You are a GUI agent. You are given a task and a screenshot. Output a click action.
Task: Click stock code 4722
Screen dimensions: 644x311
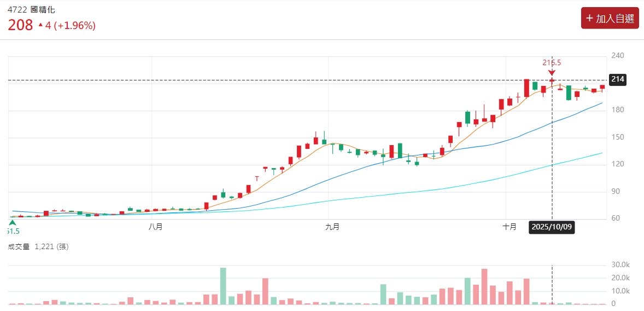point(17,10)
